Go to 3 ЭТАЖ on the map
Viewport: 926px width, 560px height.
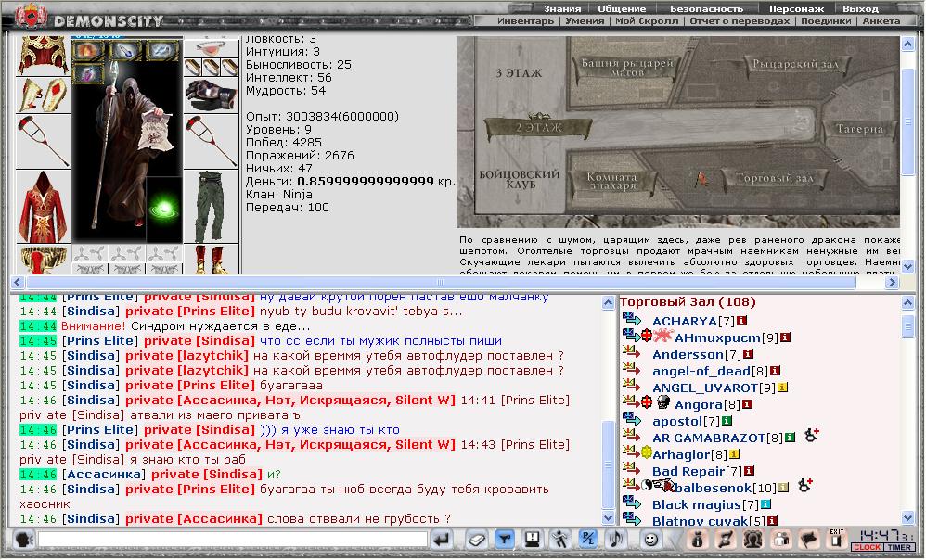[x=519, y=74]
